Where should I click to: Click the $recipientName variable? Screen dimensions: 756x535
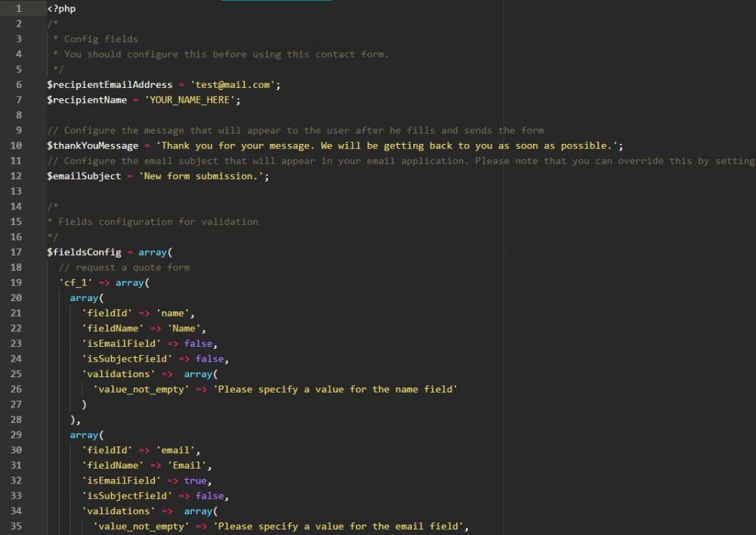point(86,100)
